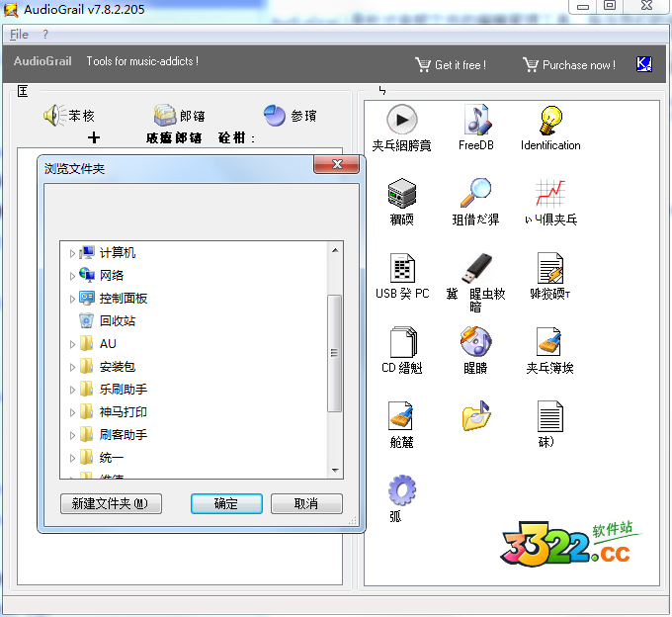Close the 浏览文件夹 dialog

pos(336,164)
